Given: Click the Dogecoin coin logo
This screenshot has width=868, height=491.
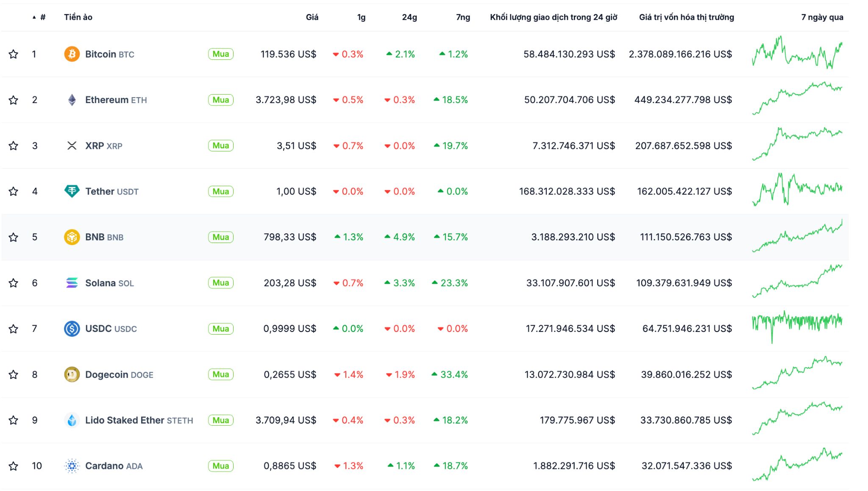Looking at the screenshot, I should (72, 374).
